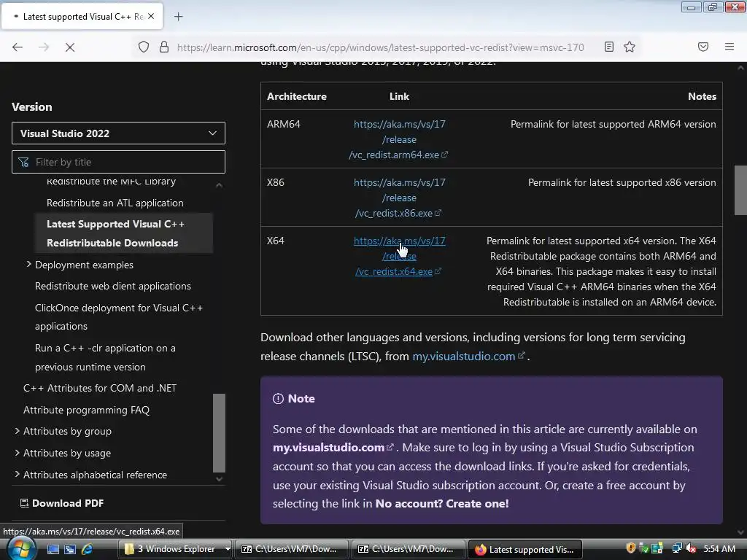747x560 pixels.
Task: Stop loading the page with the X button
Action: (x=70, y=47)
